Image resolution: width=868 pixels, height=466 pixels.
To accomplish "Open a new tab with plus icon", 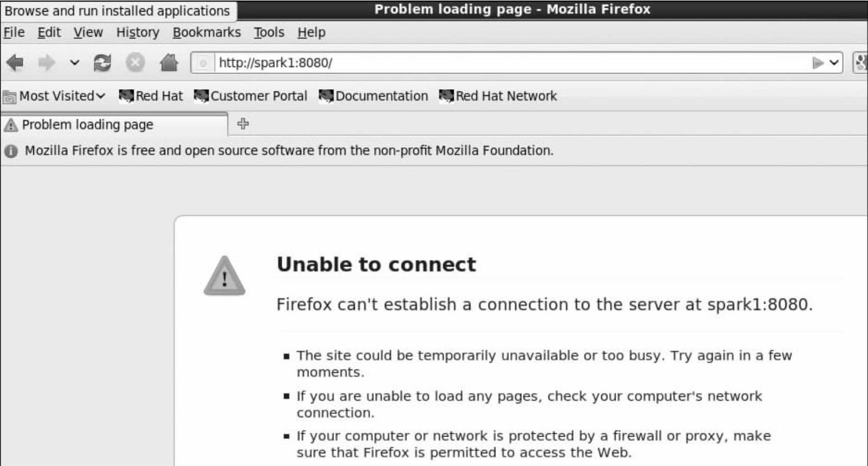I will coord(243,124).
